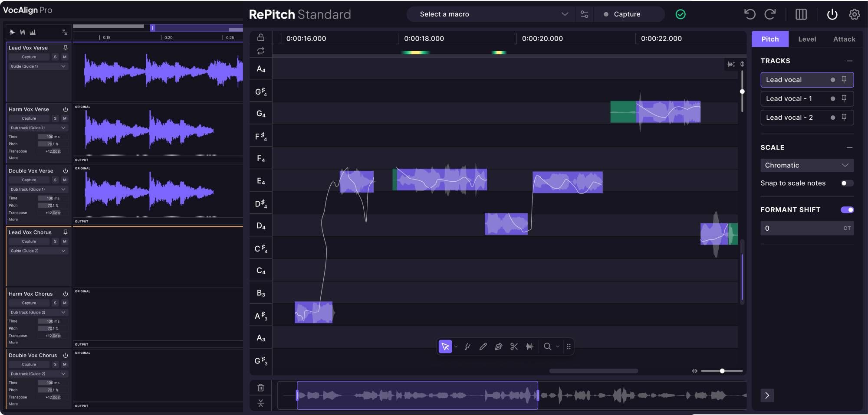Solo the Harm Vox Verse track
The image size is (868, 415).
pyautogui.click(x=55, y=118)
